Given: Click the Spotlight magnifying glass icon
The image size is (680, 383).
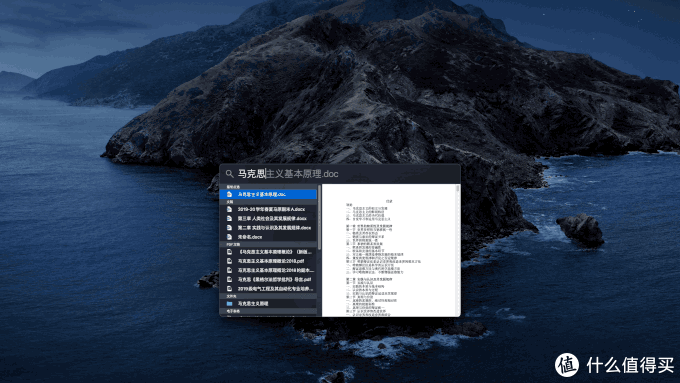Looking at the screenshot, I should [229, 174].
